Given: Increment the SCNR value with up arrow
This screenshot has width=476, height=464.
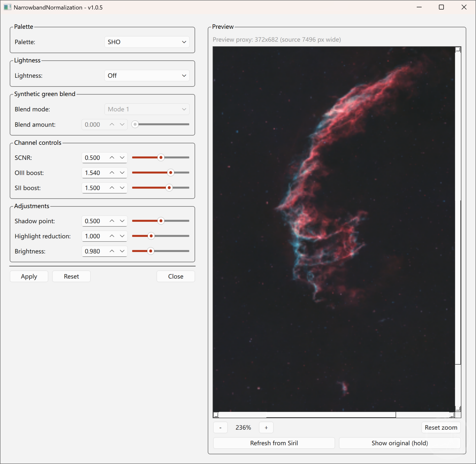Looking at the screenshot, I should tap(112, 158).
